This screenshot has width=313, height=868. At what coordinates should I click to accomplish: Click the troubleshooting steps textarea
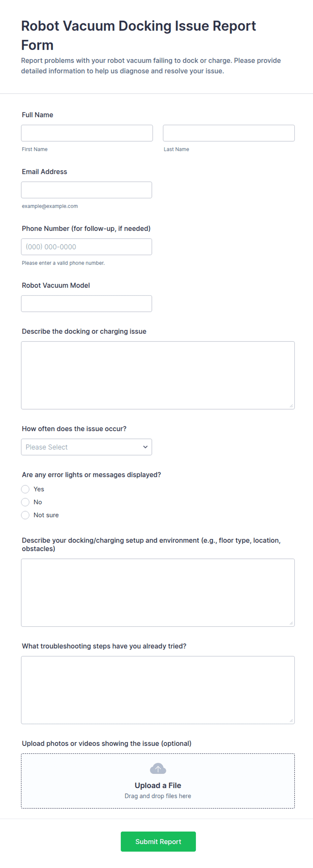click(x=158, y=690)
